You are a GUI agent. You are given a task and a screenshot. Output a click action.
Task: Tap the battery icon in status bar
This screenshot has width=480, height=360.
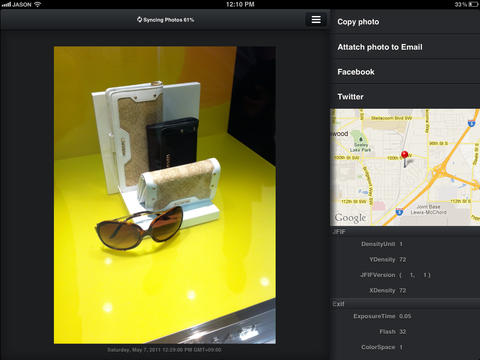coord(473,4)
